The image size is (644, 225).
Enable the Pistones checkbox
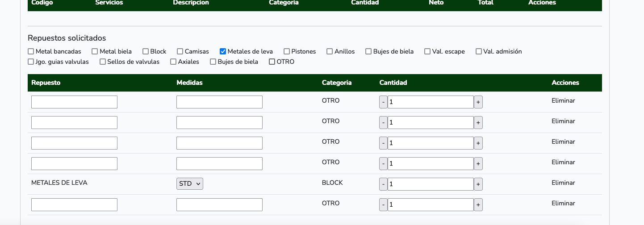point(287,51)
